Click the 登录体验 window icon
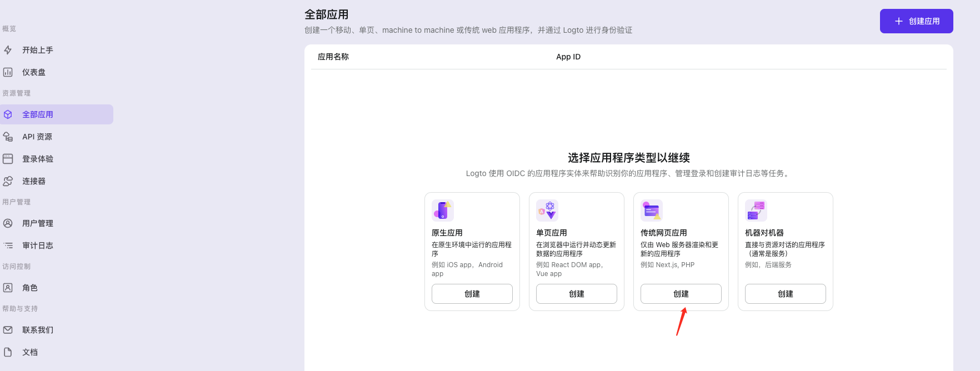 (x=8, y=159)
